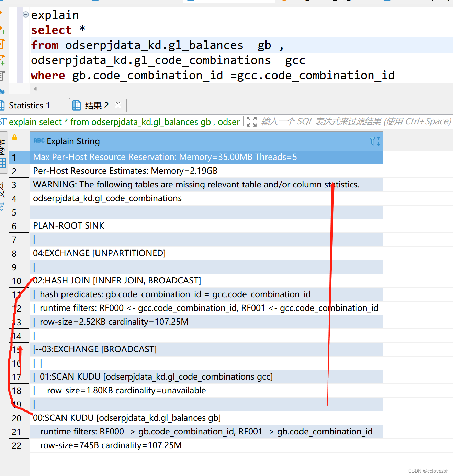This screenshot has width=453, height=476.
Task: Click the left scroll chevron above Statistics tab
Action: [x=35, y=88]
